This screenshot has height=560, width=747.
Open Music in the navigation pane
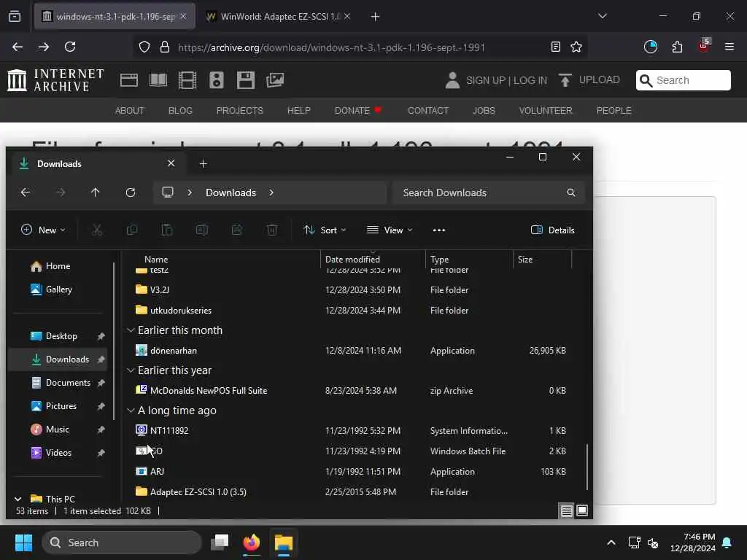point(50,429)
